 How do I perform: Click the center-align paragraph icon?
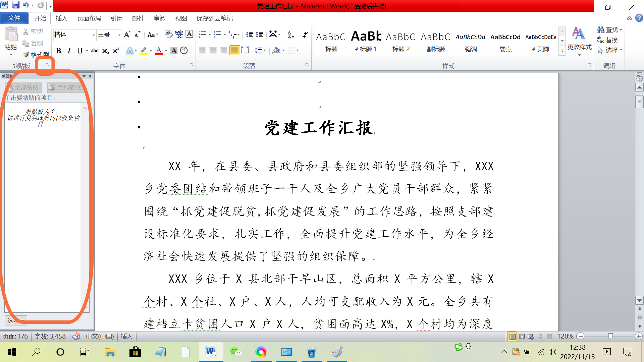213,51
